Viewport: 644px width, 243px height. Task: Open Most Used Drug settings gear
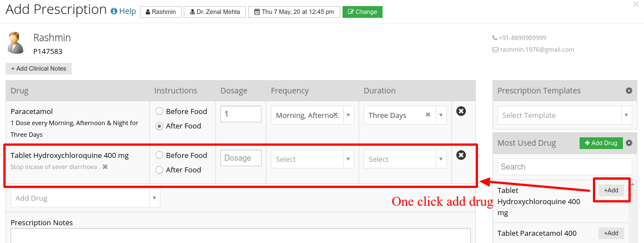coord(629,143)
